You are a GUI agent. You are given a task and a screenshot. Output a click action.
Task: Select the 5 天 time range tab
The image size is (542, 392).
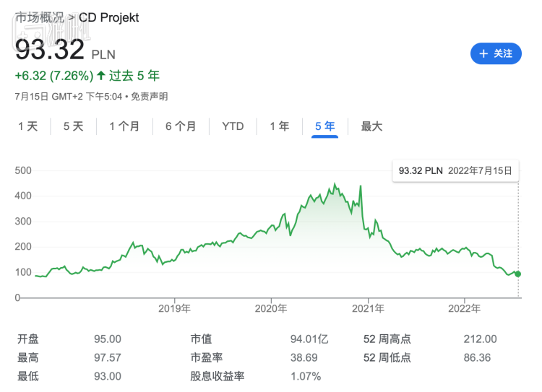[73, 126]
